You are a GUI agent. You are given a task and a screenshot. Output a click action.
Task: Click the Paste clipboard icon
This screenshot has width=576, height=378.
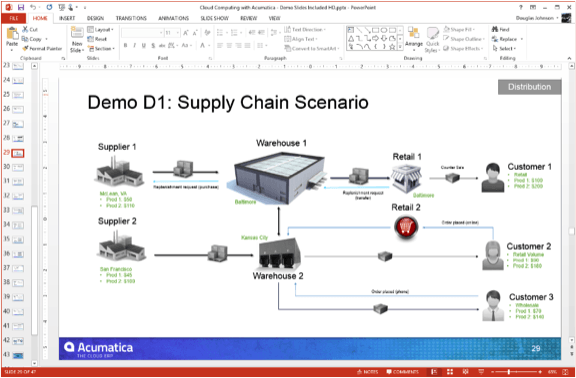click(12, 34)
